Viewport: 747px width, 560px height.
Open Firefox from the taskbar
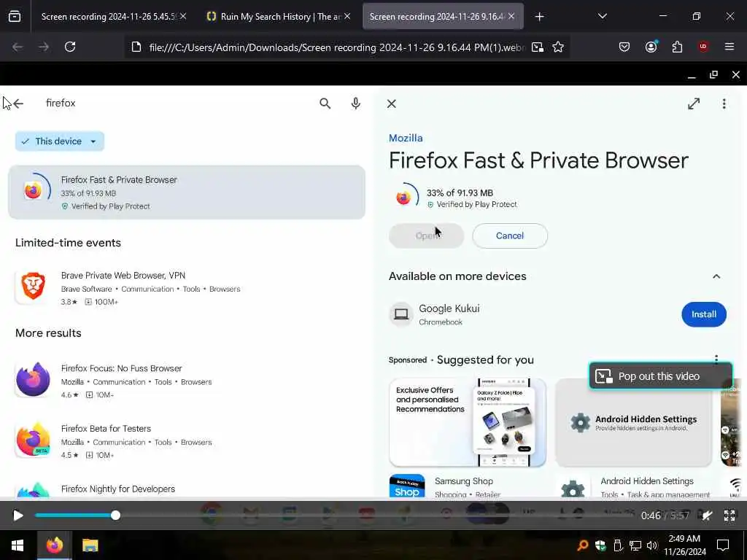pyautogui.click(x=54, y=545)
